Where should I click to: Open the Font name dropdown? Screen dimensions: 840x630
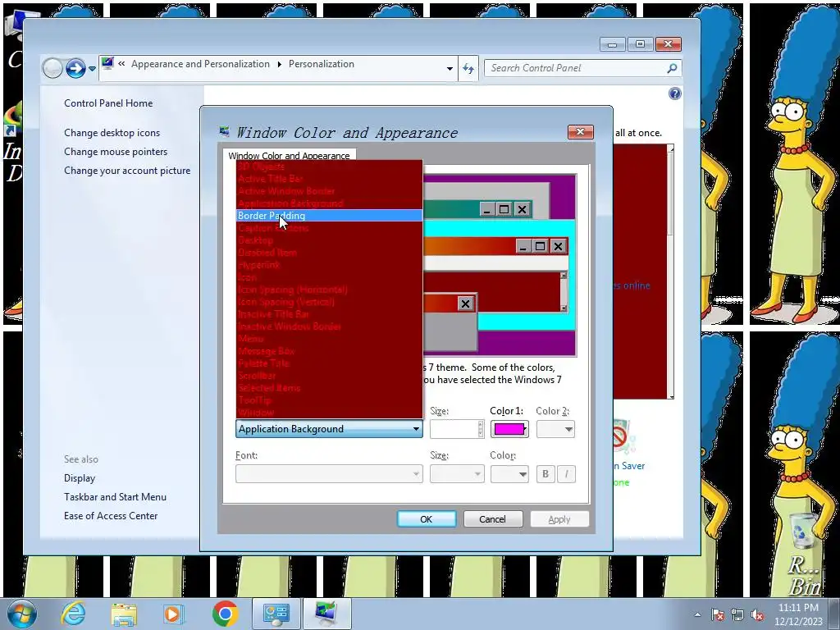pos(329,473)
